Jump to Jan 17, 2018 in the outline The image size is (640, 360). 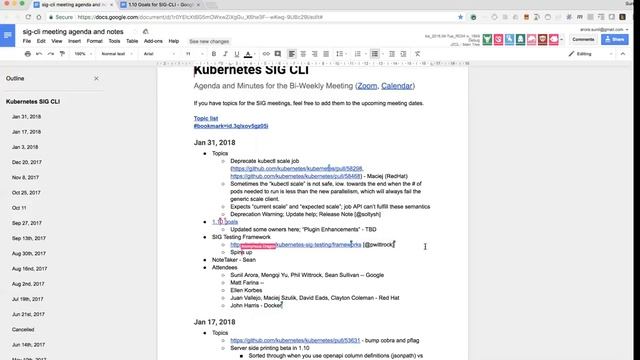[x=27, y=132]
